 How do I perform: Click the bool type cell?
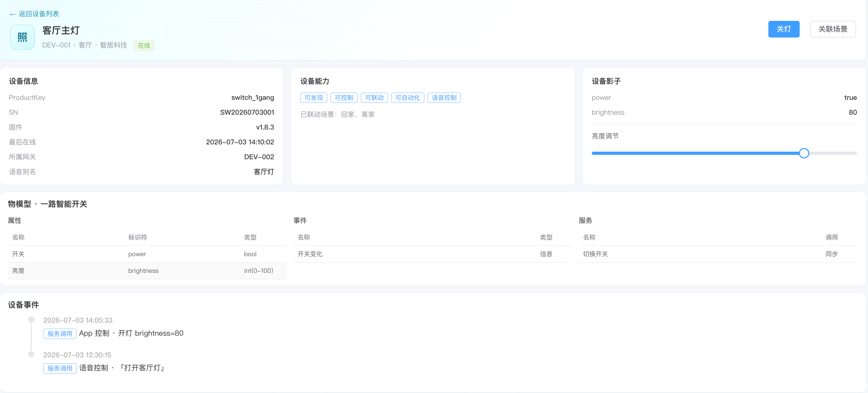[250, 254]
